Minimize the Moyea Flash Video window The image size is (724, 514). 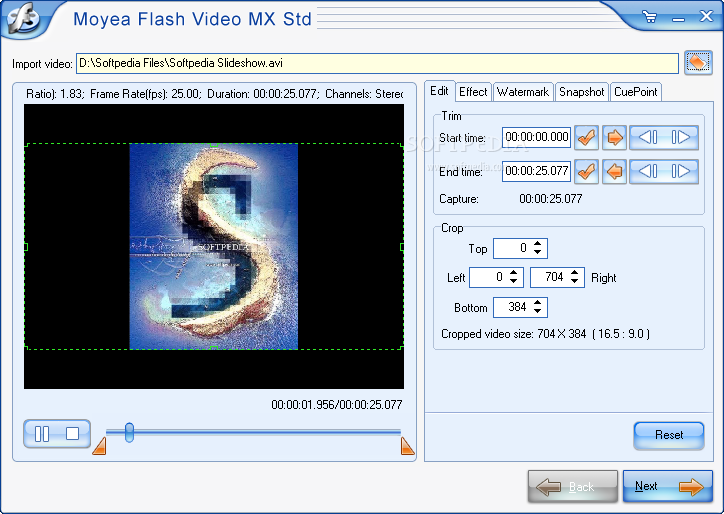(x=678, y=19)
